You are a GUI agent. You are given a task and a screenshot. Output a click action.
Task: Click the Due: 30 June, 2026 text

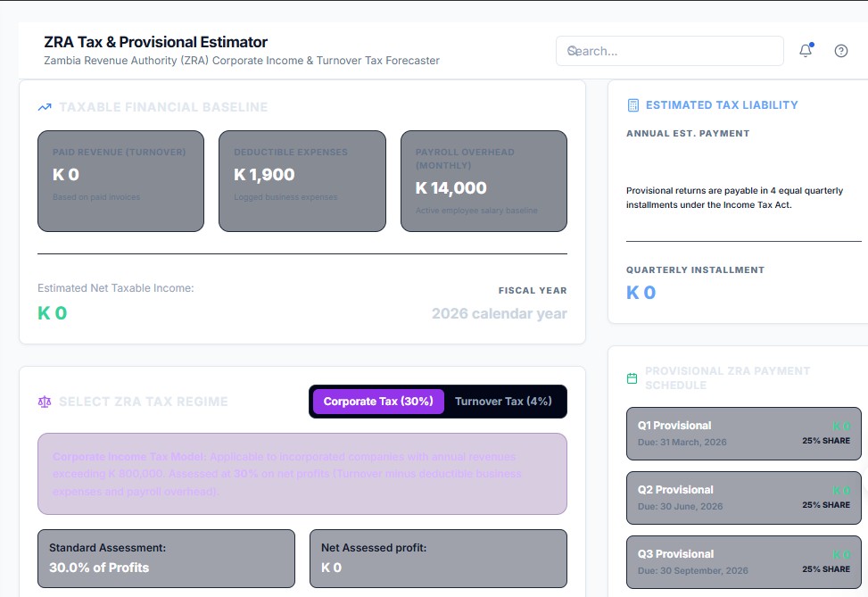point(681,506)
